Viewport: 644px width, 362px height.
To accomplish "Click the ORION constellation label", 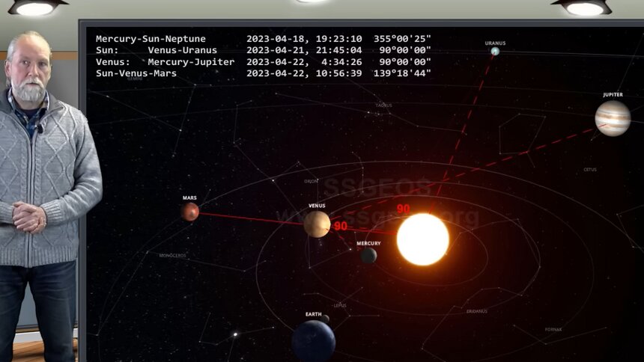I will [x=311, y=182].
